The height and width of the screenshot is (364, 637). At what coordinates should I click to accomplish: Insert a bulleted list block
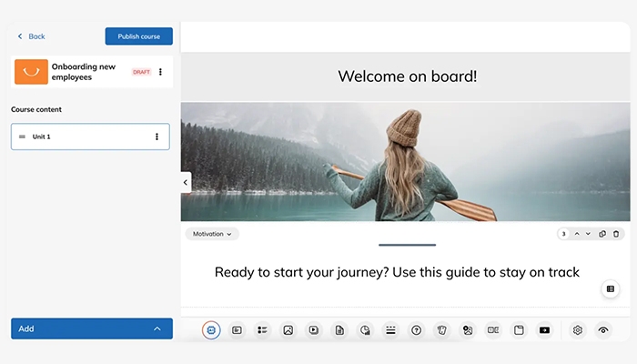[262, 329]
